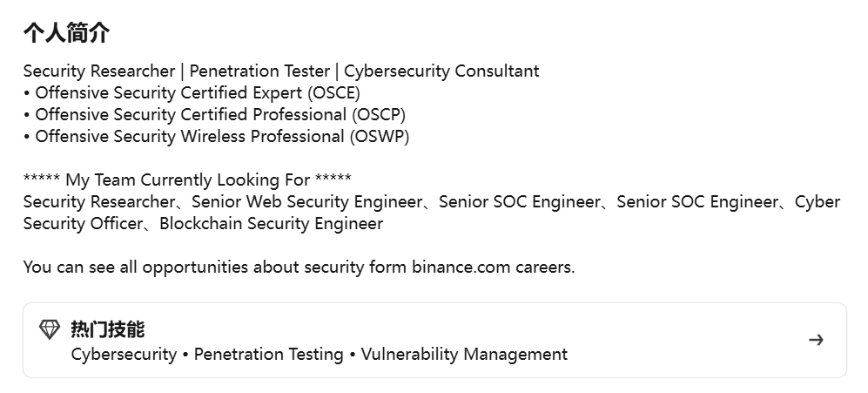Click the 个人简介 section heading
Viewport: 868px width, 393px height.
(x=66, y=33)
